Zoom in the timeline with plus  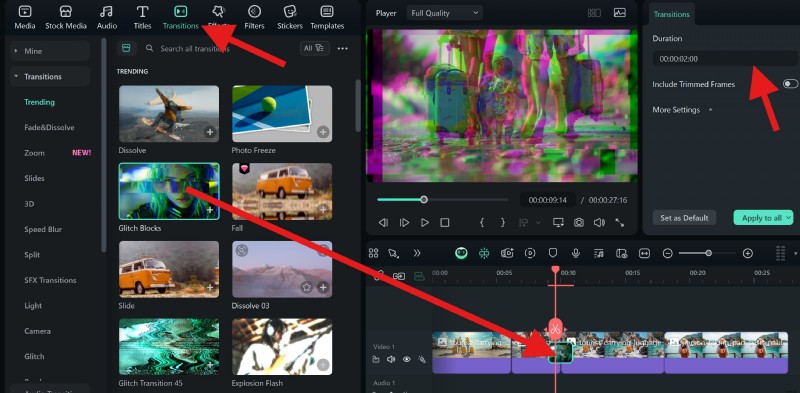[x=747, y=253]
